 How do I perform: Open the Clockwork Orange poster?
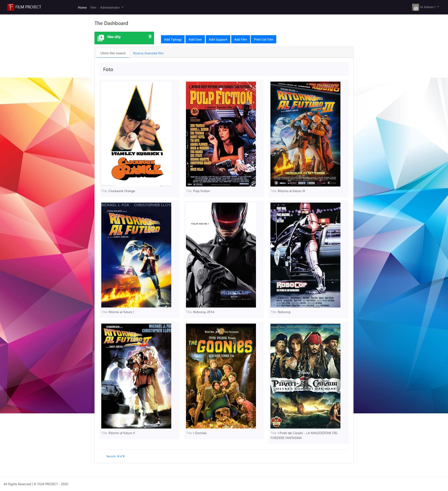point(136,134)
